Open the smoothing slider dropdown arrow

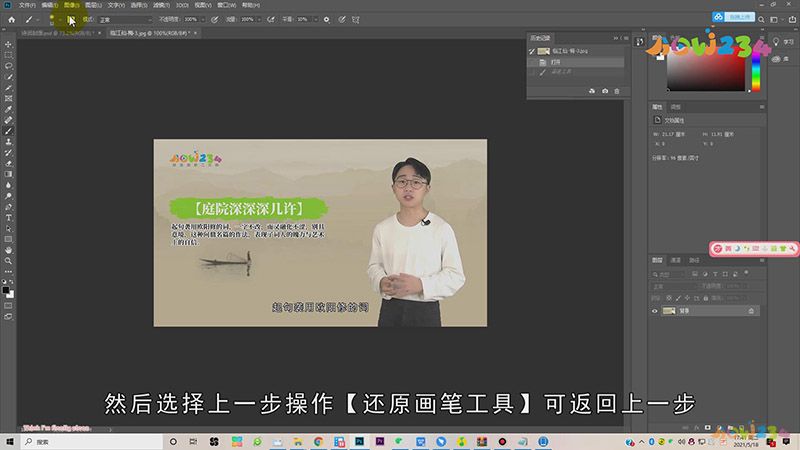pos(315,19)
